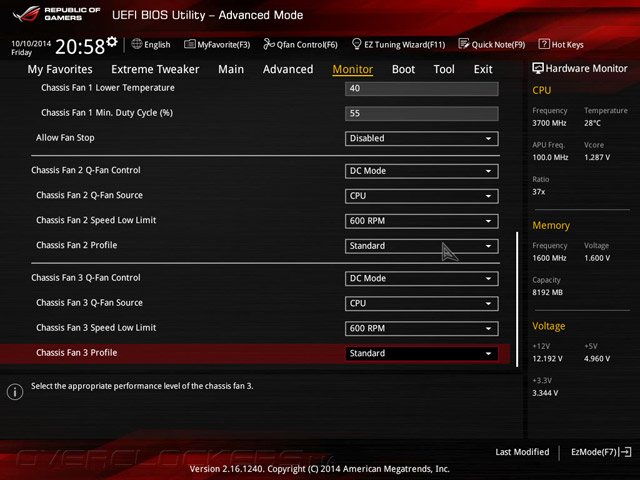The image size is (640, 480).
Task: Open the Exit tab
Action: tap(483, 69)
